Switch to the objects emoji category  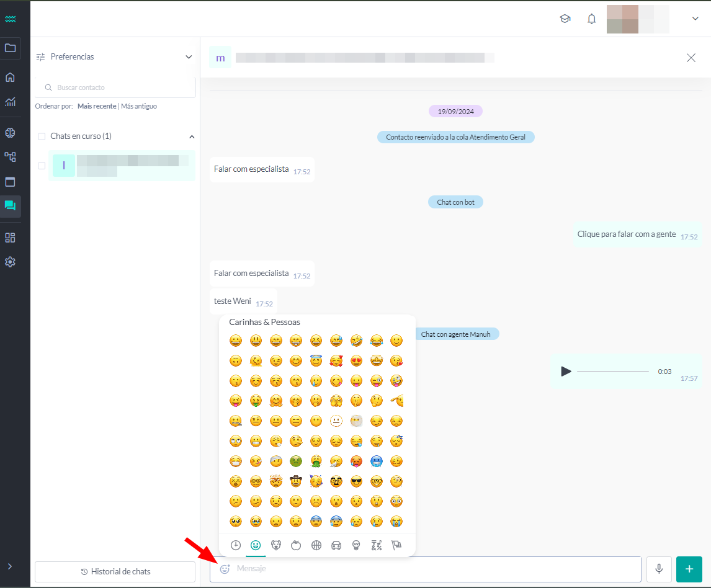click(356, 545)
